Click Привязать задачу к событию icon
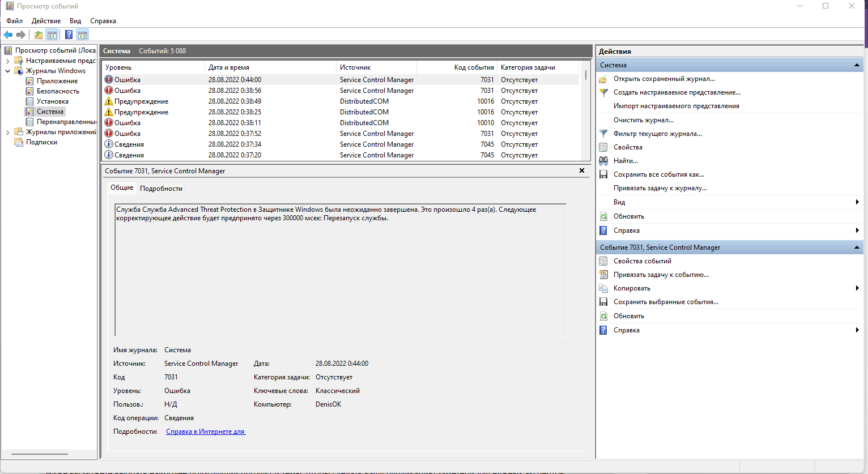 [603, 275]
